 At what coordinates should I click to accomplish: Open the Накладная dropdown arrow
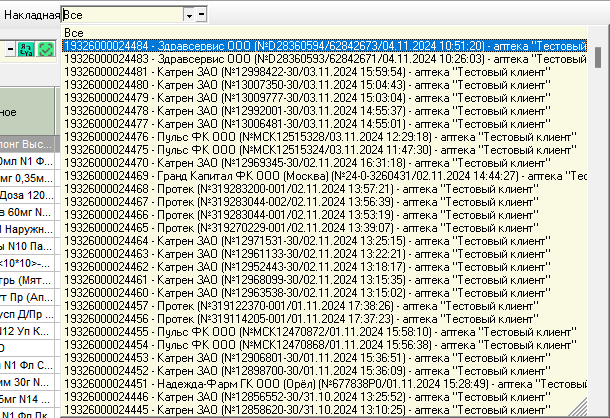pos(189,15)
